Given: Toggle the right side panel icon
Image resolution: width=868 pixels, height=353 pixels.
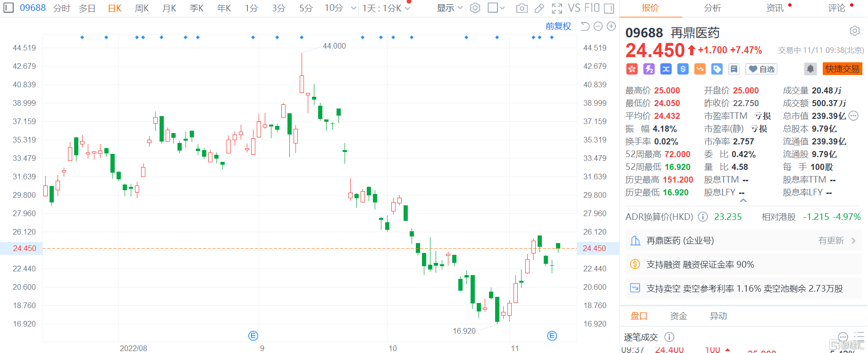Looking at the screenshot, I should pos(609,8).
